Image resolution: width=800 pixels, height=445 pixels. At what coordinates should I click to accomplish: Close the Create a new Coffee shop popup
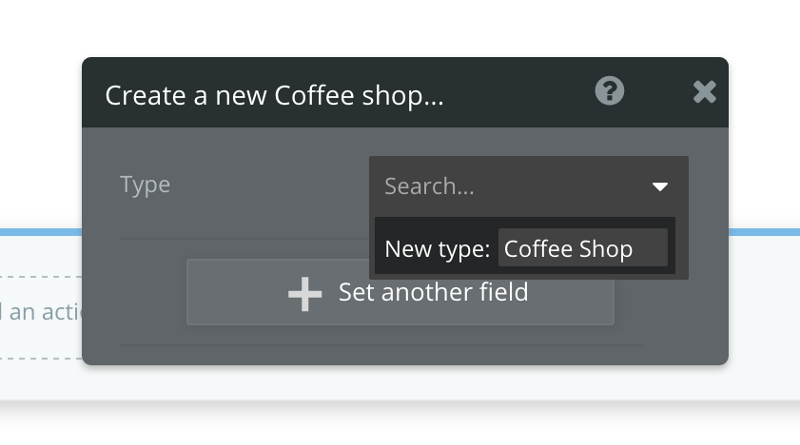pyautogui.click(x=705, y=93)
